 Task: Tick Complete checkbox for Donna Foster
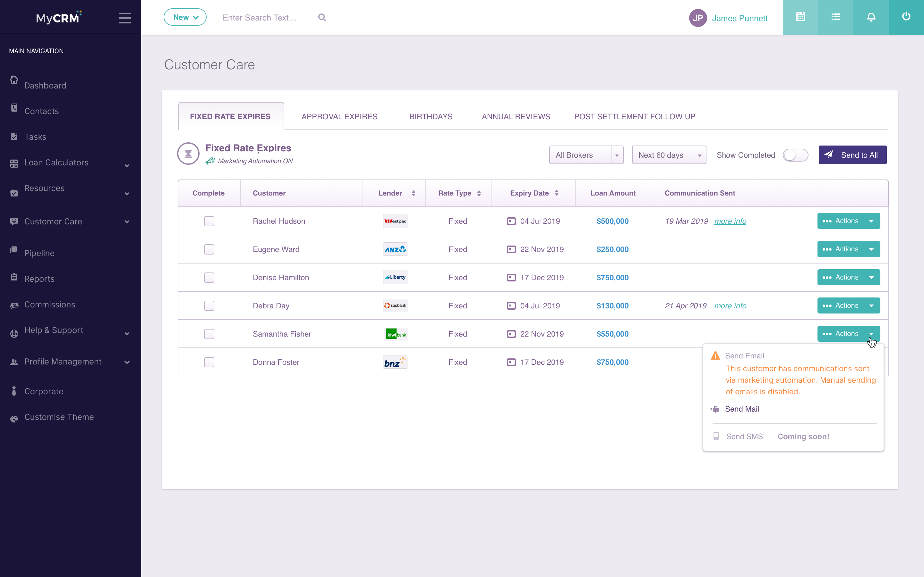[209, 362]
